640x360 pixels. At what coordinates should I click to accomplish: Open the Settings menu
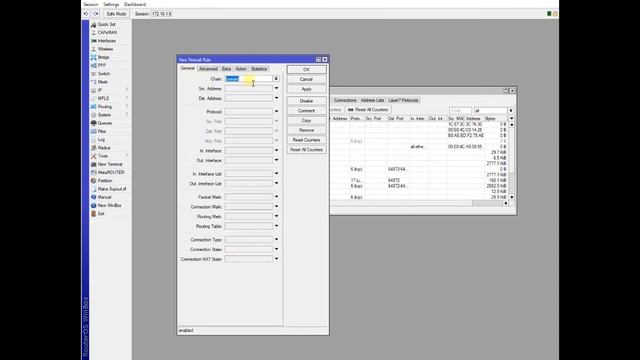coord(111,4)
